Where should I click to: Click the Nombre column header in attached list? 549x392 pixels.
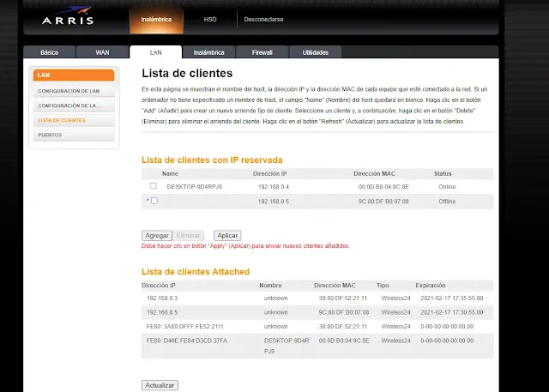point(270,286)
